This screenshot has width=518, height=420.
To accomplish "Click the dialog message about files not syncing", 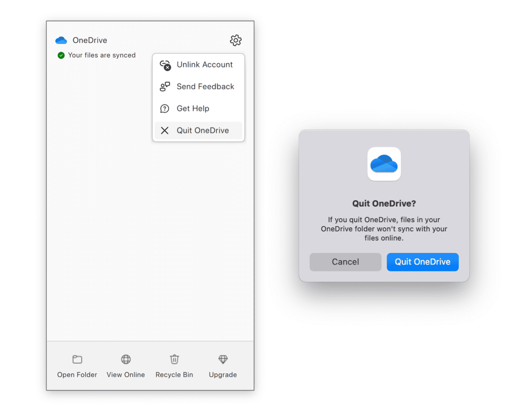I will pyautogui.click(x=384, y=229).
